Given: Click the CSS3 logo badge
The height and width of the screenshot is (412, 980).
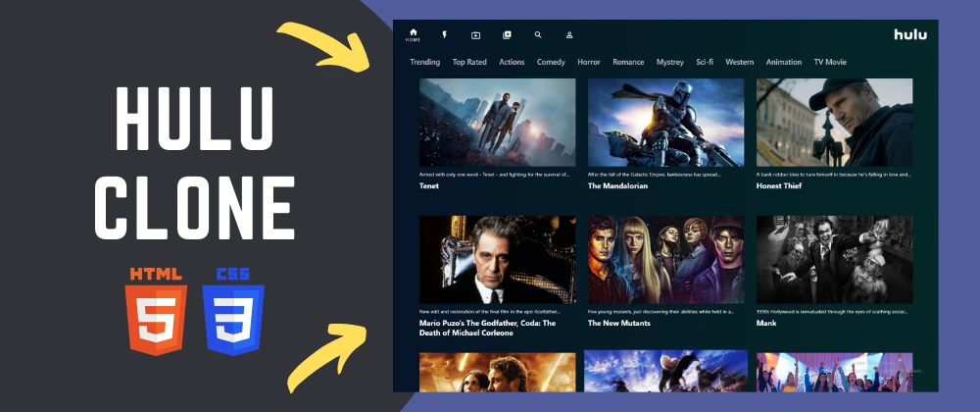Looking at the screenshot, I should pyautogui.click(x=233, y=311).
